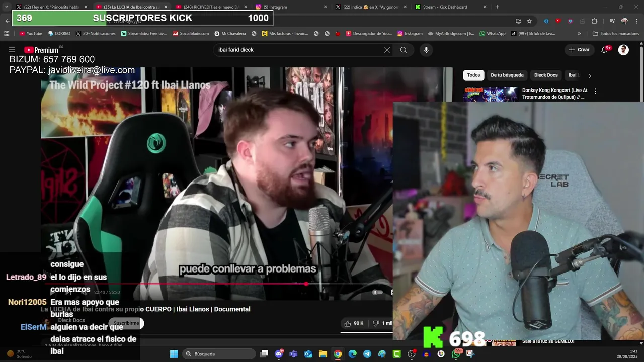The width and height of the screenshot is (644, 362).
Task: Switch to Indica en X tab
Action: pyautogui.click(x=372, y=7)
